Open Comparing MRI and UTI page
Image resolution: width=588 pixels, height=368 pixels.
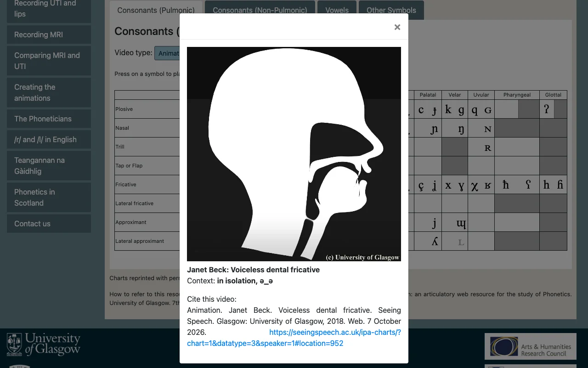tap(49, 61)
